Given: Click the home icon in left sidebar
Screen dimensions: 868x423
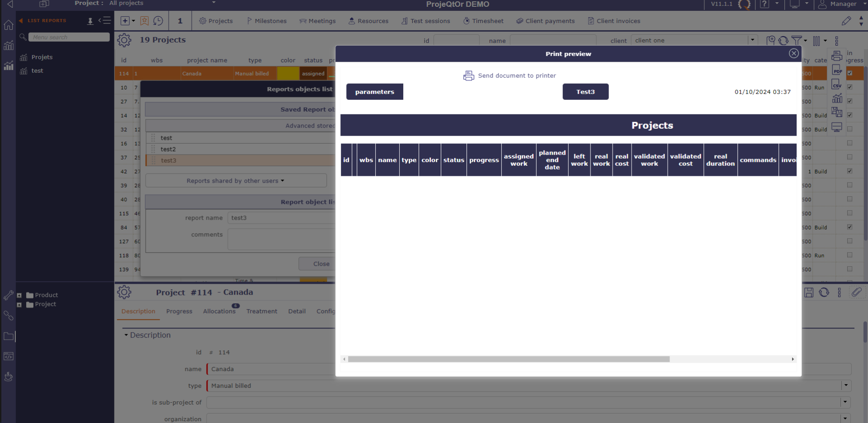Looking at the screenshot, I should click(8, 25).
